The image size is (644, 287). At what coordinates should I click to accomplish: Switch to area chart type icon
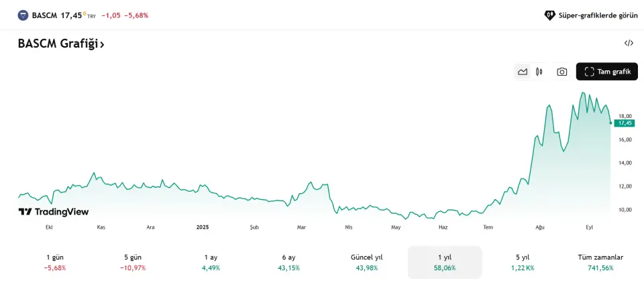pyautogui.click(x=523, y=72)
